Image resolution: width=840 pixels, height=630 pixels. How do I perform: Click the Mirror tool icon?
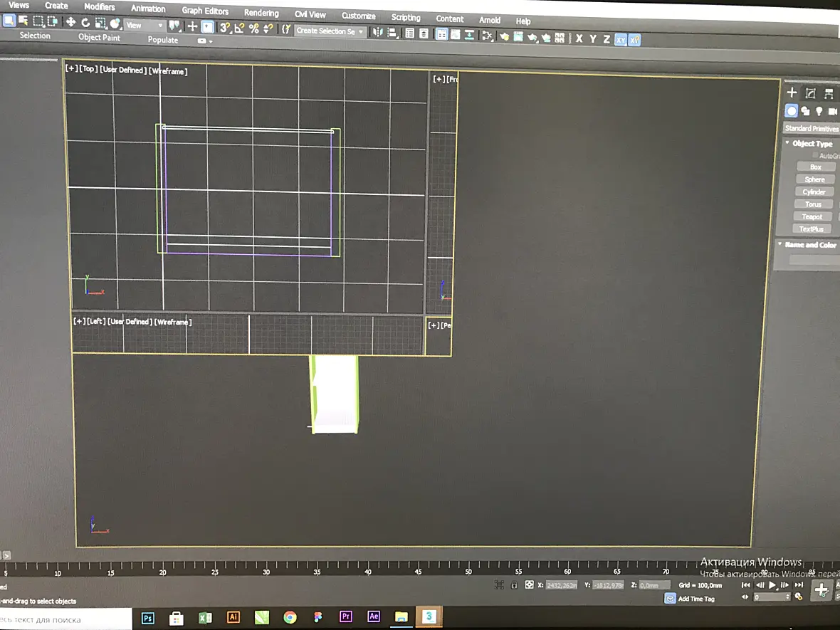click(378, 32)
